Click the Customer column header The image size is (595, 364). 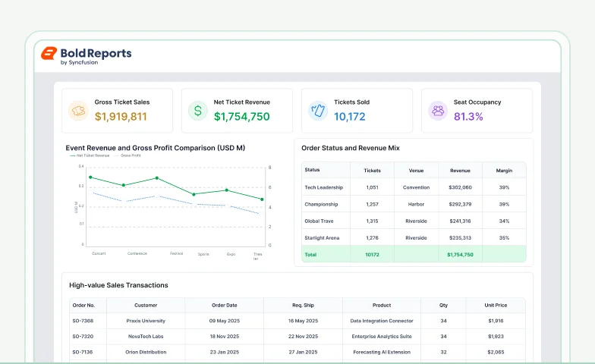[146, 305]
